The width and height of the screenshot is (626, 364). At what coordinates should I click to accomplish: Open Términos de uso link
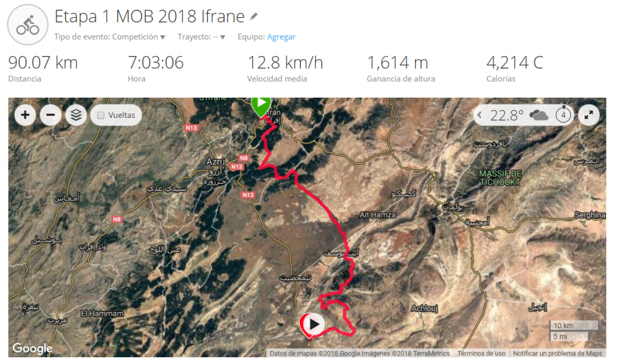pyautogui.click(x=481, y=353)
